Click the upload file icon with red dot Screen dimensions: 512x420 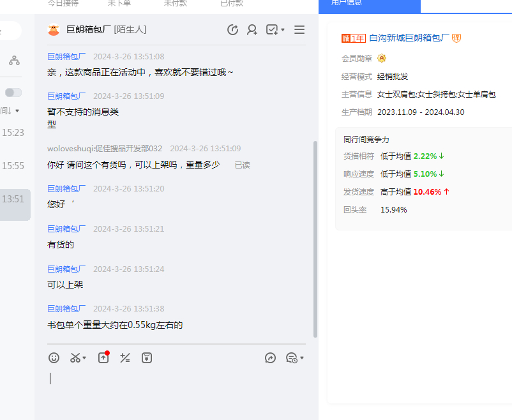tap(103, 358)
